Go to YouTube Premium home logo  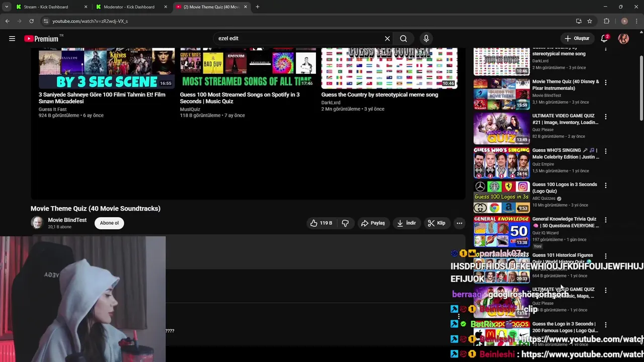tap(41, 39)
